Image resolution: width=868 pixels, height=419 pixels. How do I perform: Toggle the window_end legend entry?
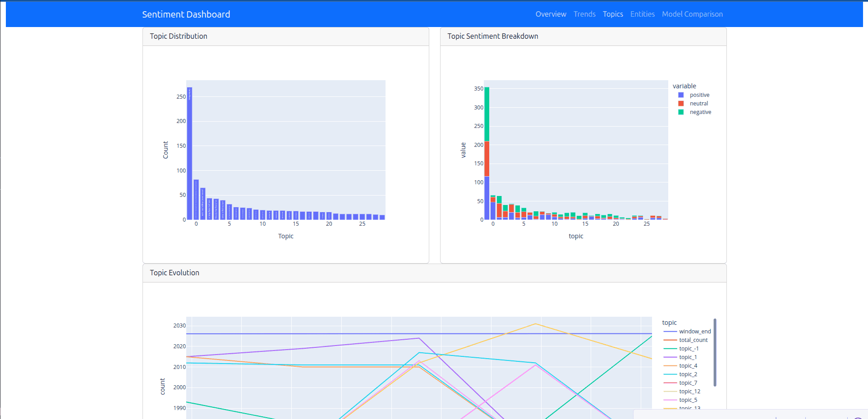[694, 331]
